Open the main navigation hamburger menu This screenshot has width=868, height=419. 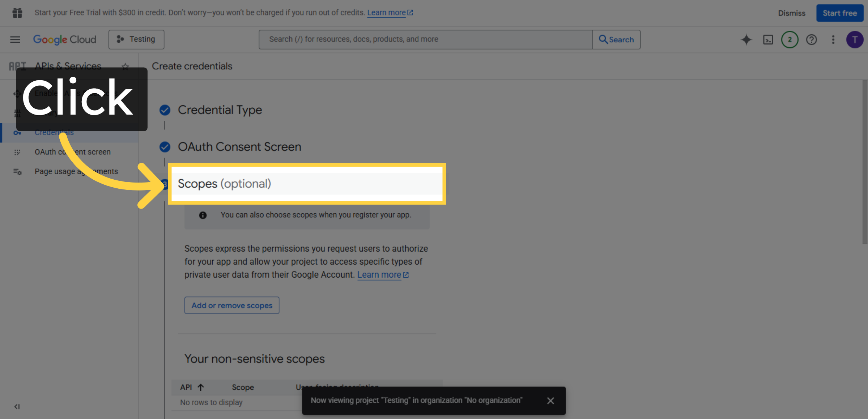pos(15,39)
